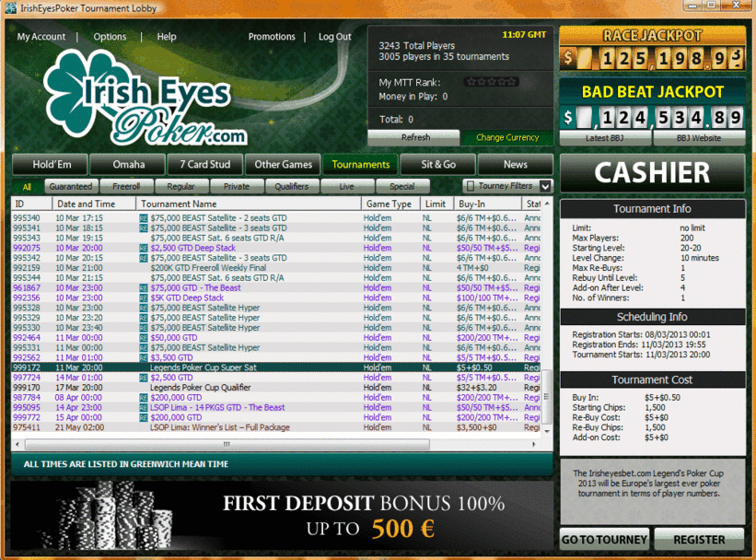Sort by the Game Type column header
The width and height of the screenshot is (756, 560).
390,204
